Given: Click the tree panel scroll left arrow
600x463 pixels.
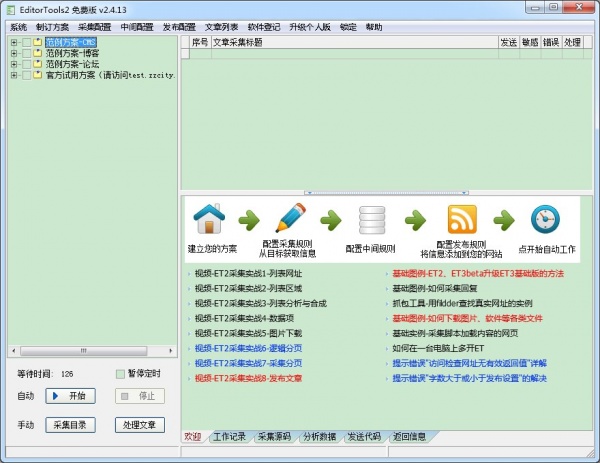Looking at the screenshot, I should click(14, 351).
